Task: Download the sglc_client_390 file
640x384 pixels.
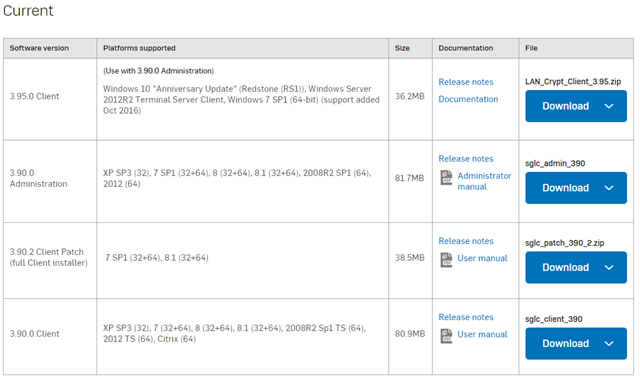Action: (565, 344)
